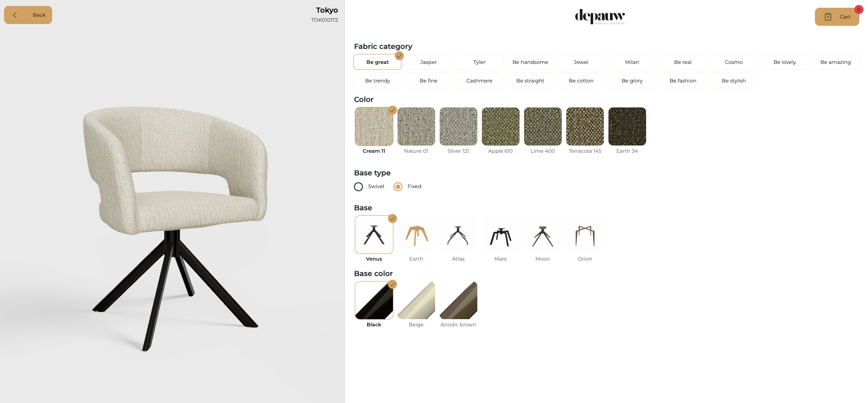Choose the Beige base color
Screen dimensions: 868x403
pyautogui.click(x=416, y=300)
